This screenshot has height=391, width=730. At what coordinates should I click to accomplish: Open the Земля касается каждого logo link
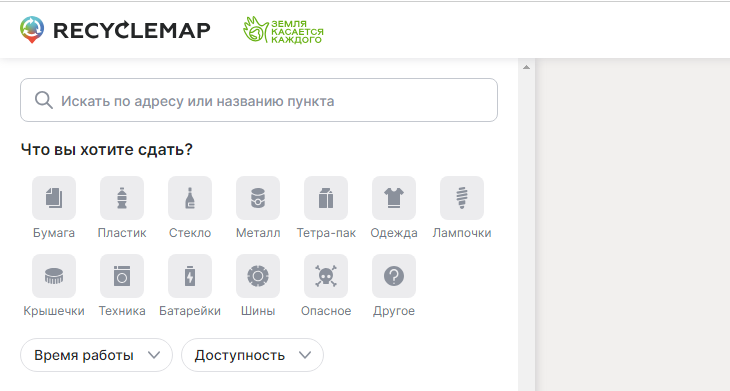pyautogui.click(x=283, y=30)
